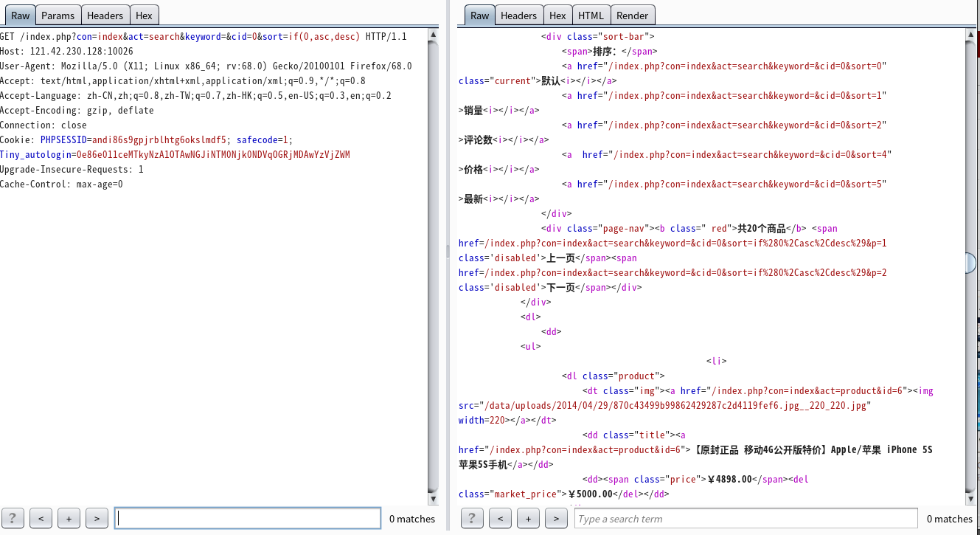Go to previous match in request search
This screenshot has width=980, height=535.
[41, 519]
